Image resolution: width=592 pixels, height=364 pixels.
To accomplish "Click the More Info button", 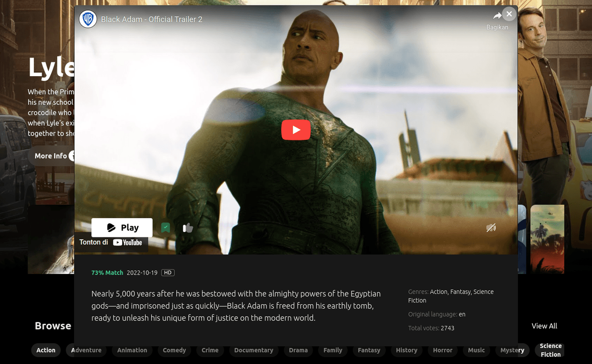I will (x=51, y=156).
